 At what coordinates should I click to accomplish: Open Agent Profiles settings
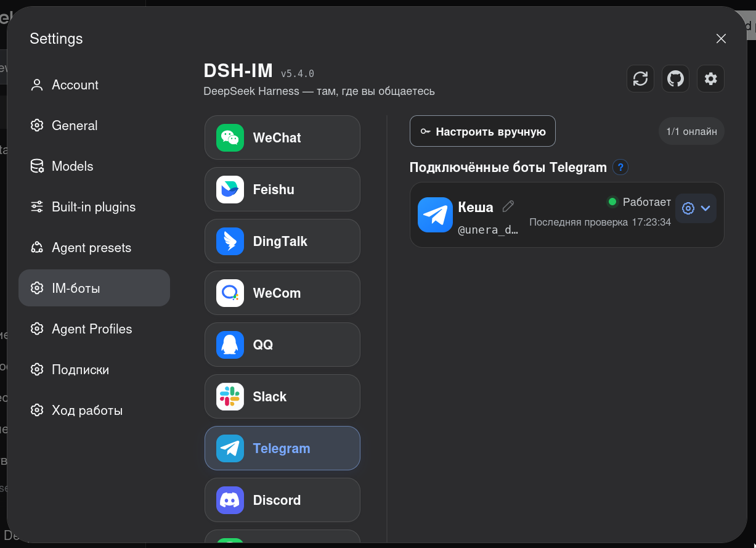pyautogui.click(x=94, y=329)
